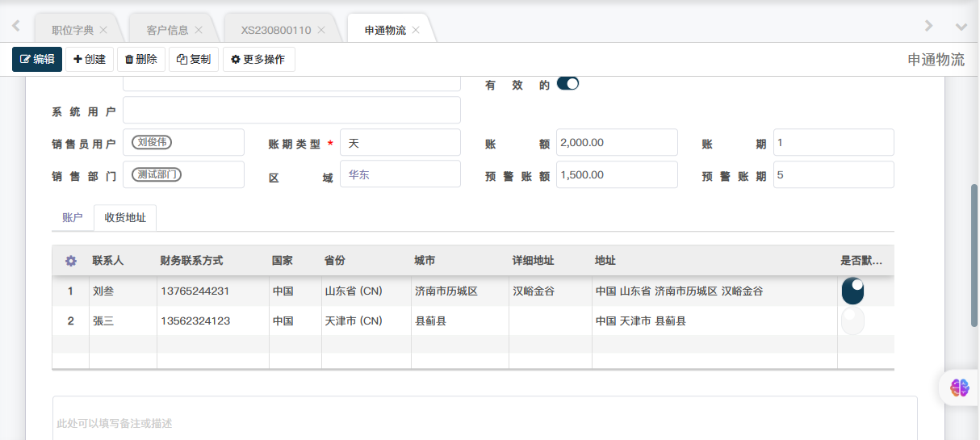This screenshot has width=980, height=440.
Task: Expand the tab list dropdown chevron
Action: [961, 27]
